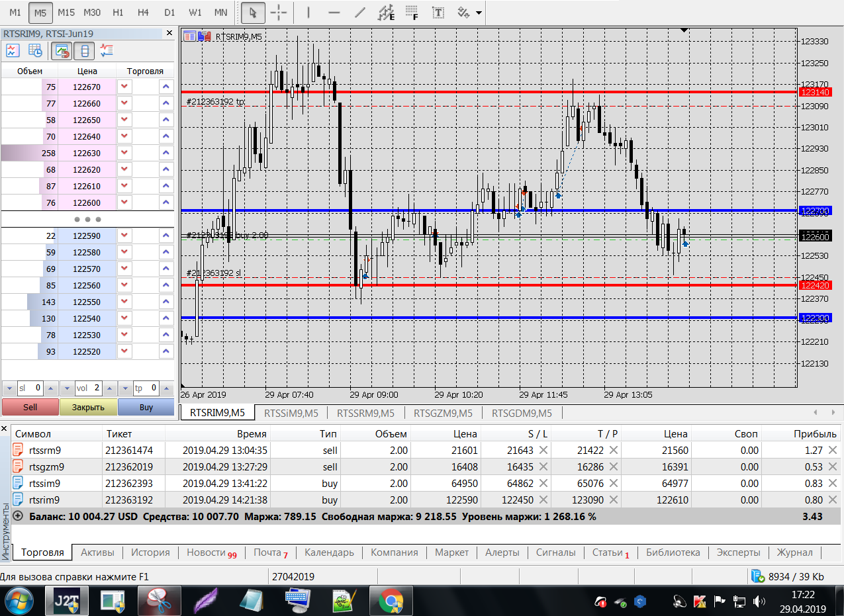This screenshot has width=844, height=616.
Task: Select the vertical line drawing tool
Action: click(307, 13)
